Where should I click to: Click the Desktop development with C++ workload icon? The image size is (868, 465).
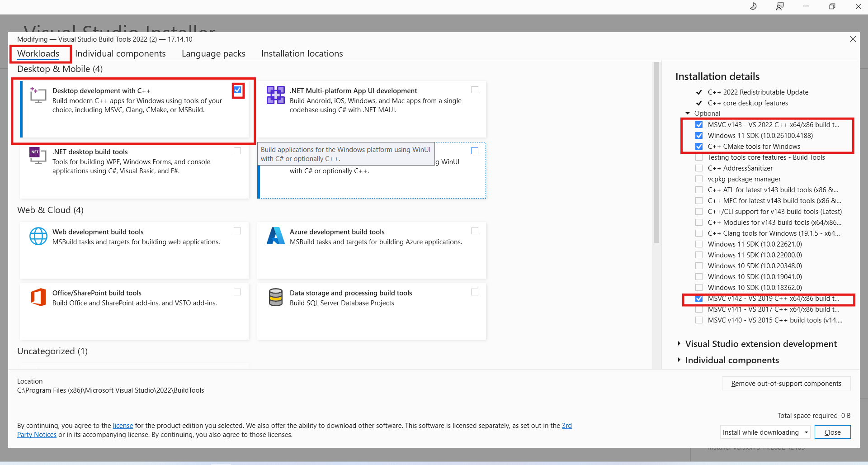coord(38,95)
